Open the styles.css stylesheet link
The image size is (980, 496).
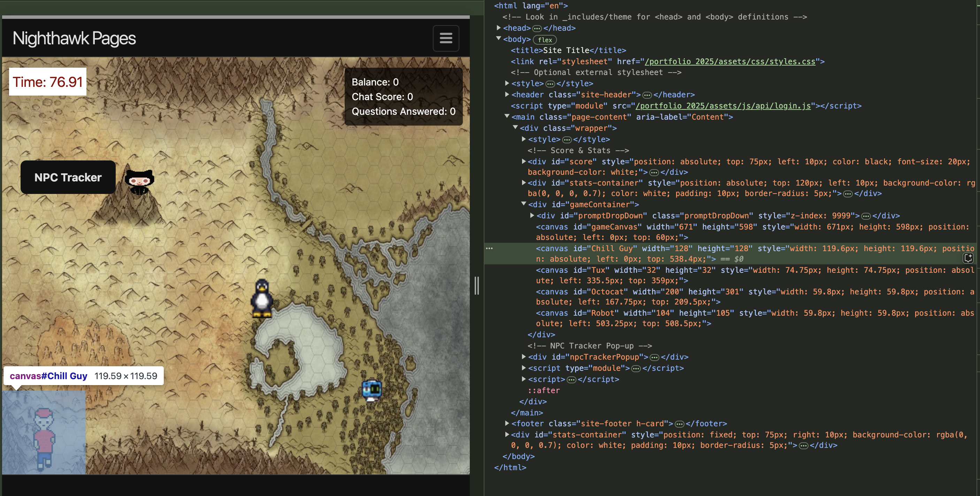(730, 61)
